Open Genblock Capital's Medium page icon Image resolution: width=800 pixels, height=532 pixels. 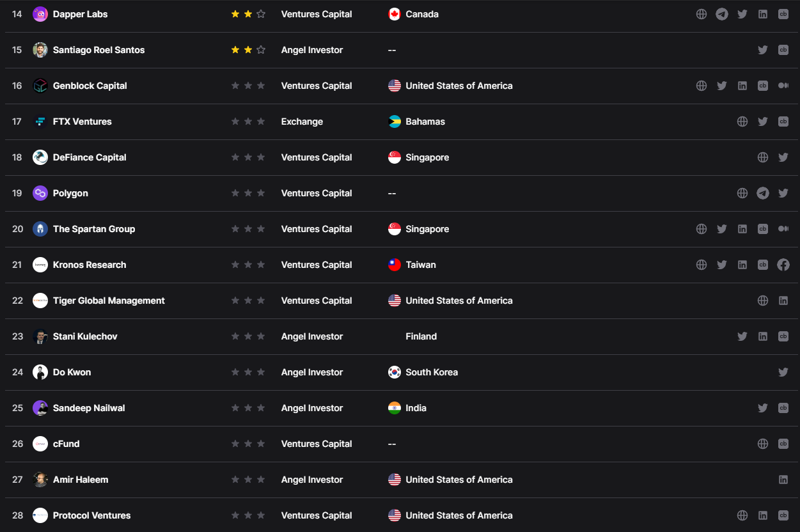pyautogui.click(x=783, y=86)
